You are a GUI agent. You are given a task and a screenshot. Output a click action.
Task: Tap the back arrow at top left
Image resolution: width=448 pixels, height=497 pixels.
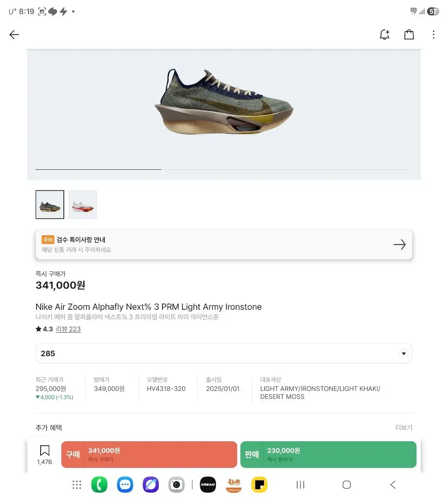[15, 35]
